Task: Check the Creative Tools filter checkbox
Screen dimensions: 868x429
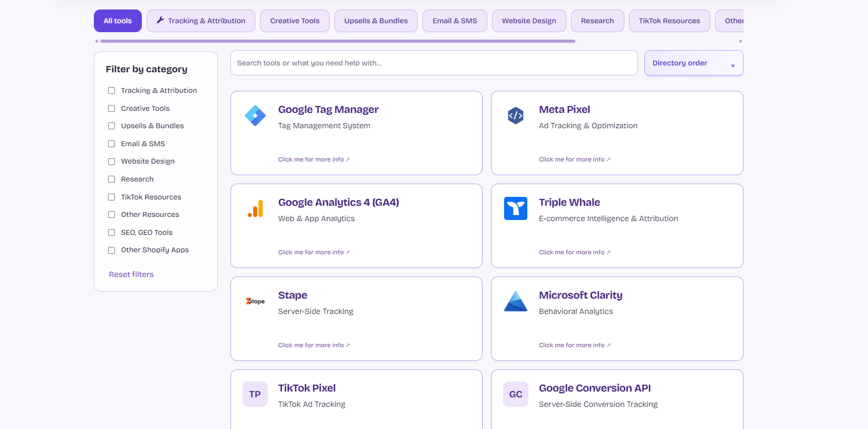Action: tap(111, 108)
